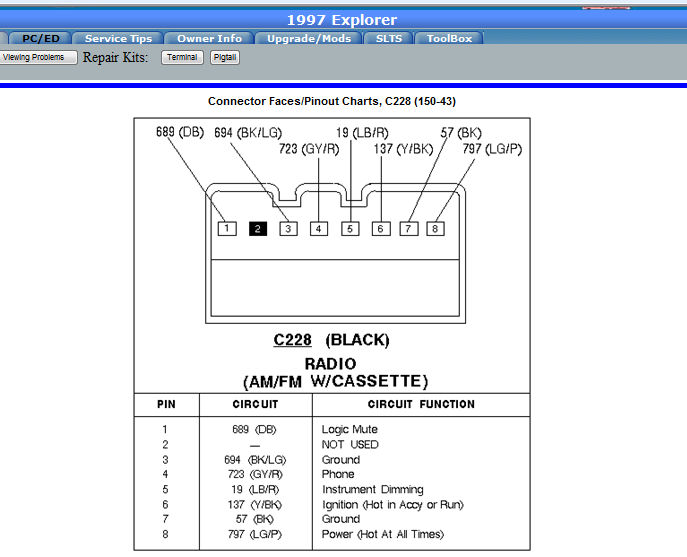Screen dimensions: 687x557
Task: Click pin number 1 in the table
Action: [165, 429]
